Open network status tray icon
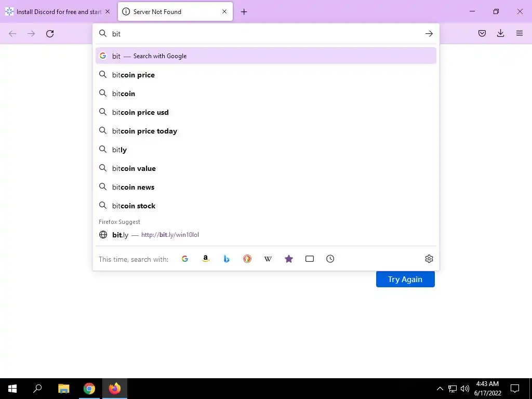 (453, 389)
